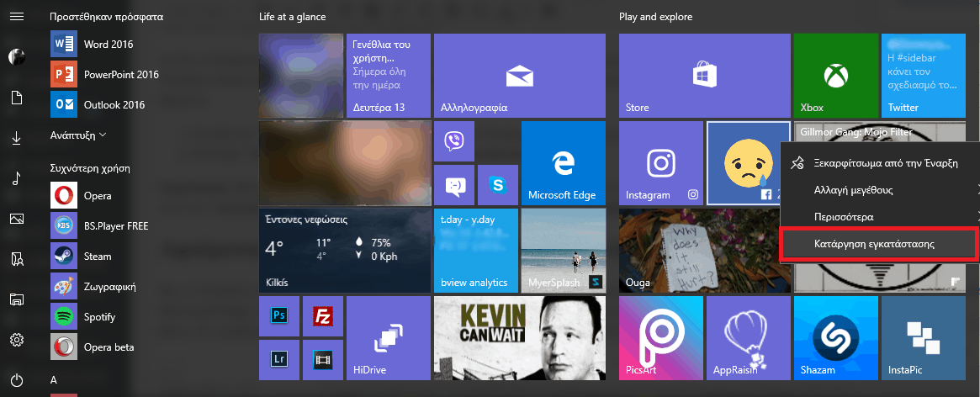Open the Αλληλογραφία mail tile
This screenshot has width=980, height=397.
(519, 76)
